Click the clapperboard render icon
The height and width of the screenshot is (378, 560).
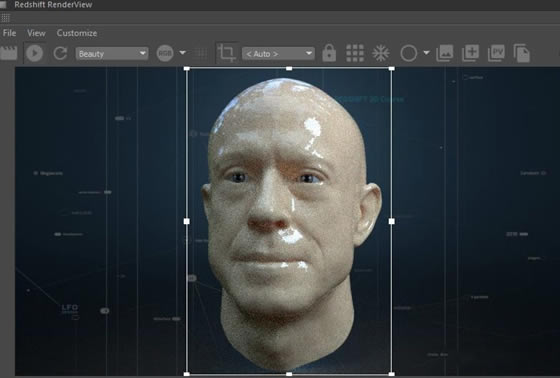(x=9, y=53)
